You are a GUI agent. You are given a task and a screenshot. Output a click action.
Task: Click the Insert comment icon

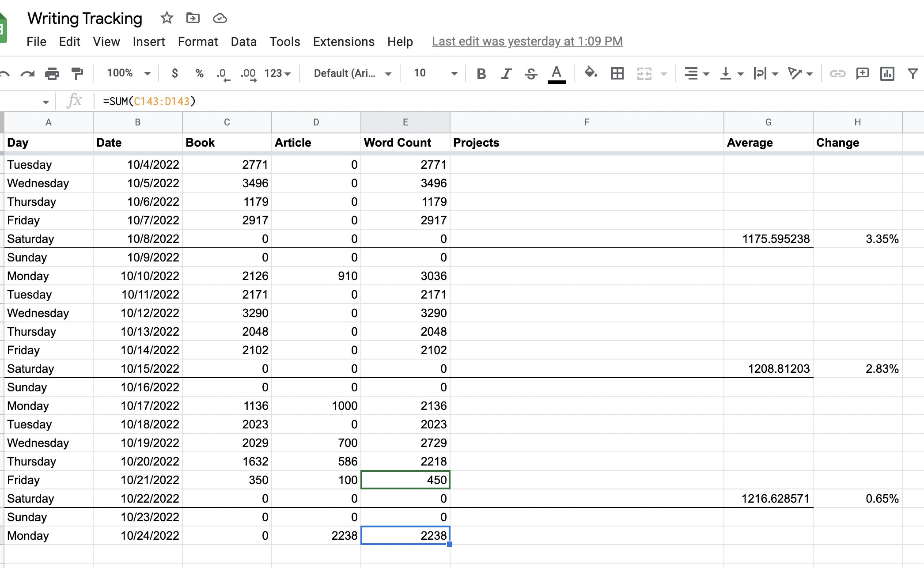click(862, 73)
